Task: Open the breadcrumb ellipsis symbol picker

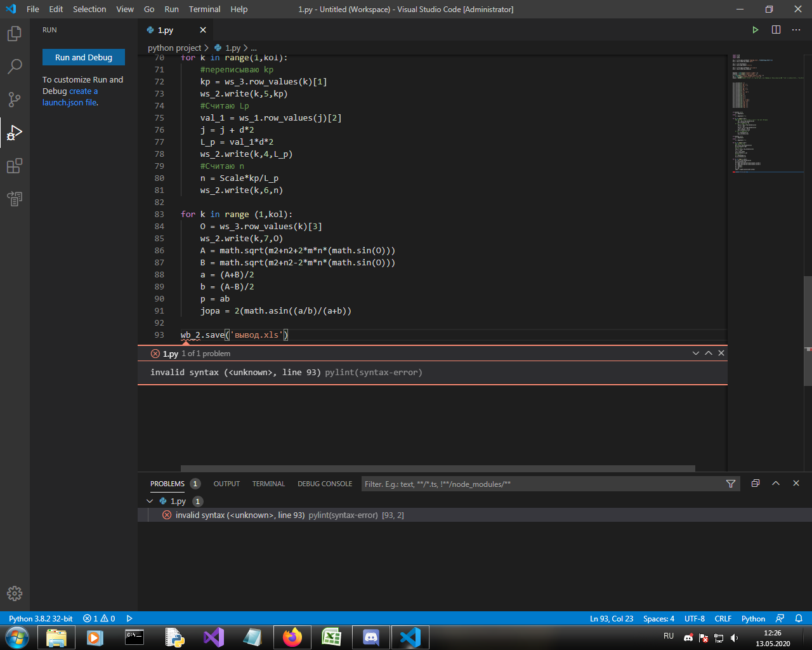Action: point(254,48)
